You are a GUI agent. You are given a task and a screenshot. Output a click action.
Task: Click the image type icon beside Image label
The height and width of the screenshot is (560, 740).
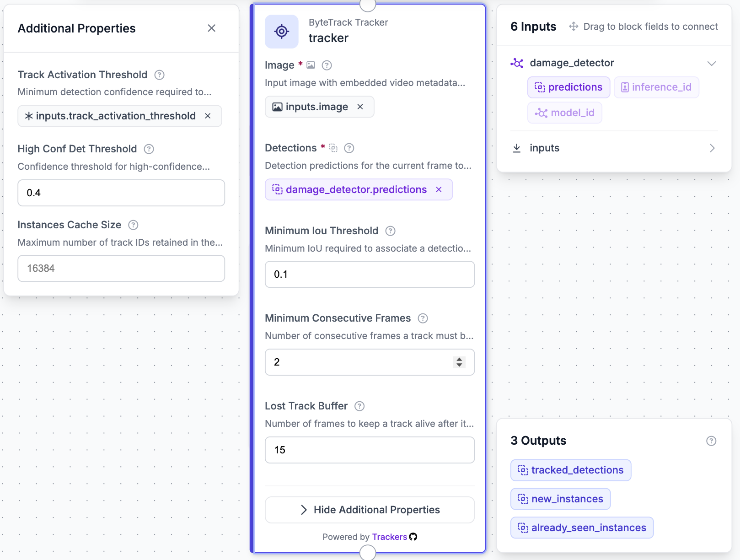coord(311,65)
